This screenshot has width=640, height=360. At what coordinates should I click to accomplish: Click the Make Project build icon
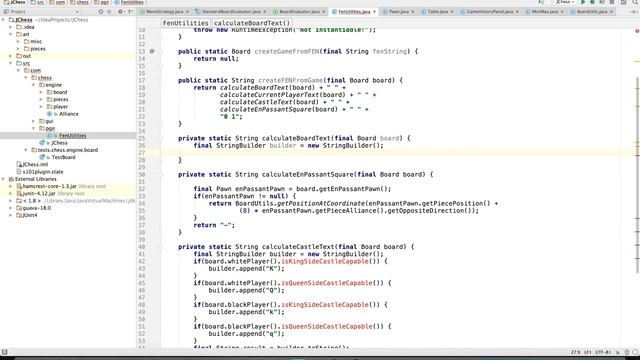pos(542,2)
